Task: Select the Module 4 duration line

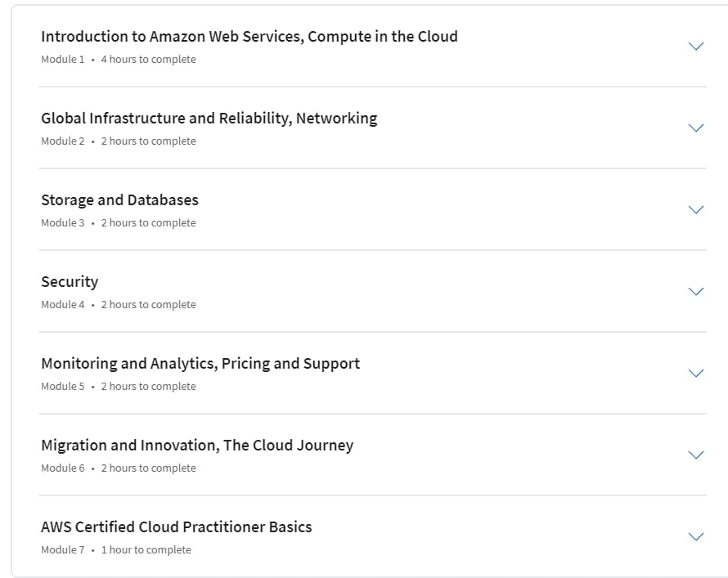Action: pos(119,304)
